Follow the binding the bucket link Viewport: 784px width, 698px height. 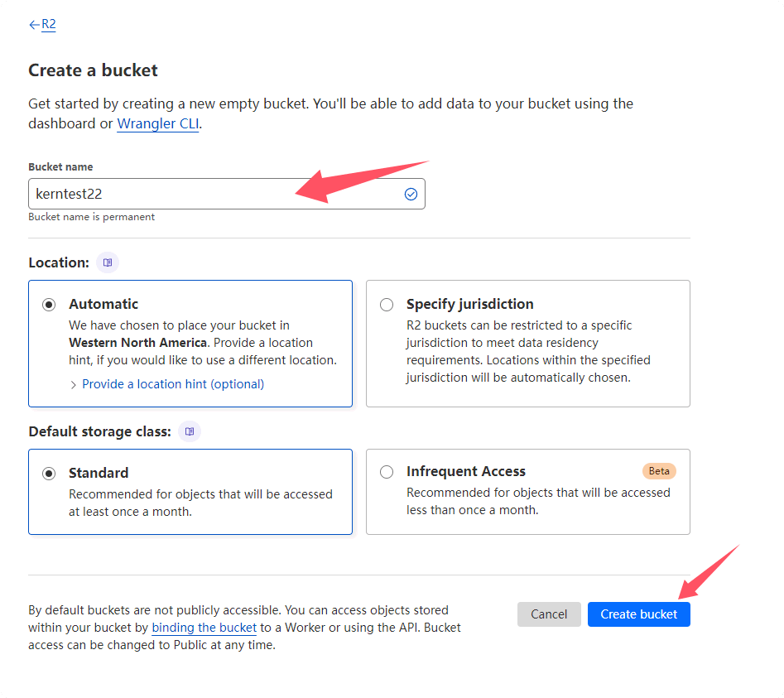204,628
